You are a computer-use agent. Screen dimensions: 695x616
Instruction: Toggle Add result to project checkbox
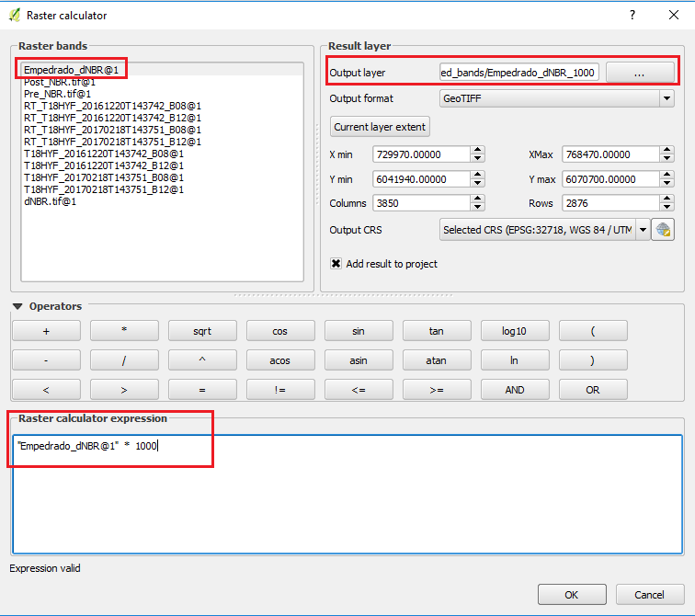pos(336,264)
